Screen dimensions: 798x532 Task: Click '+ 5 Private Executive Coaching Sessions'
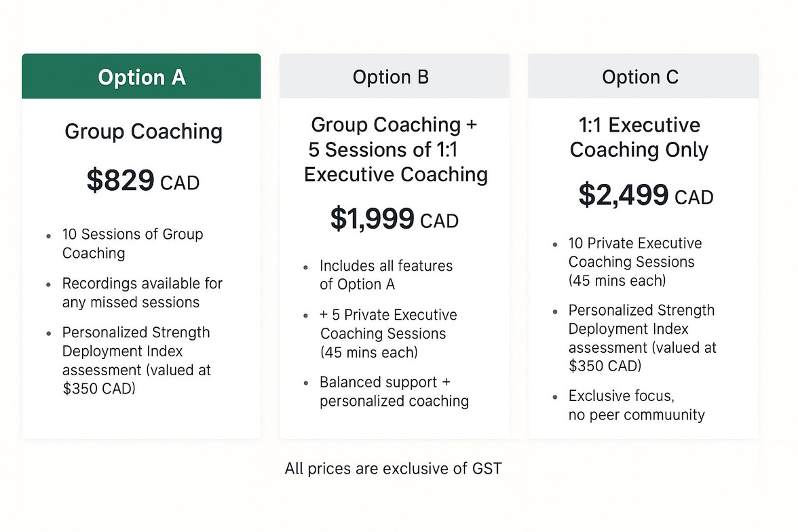(x=388, y=333)
